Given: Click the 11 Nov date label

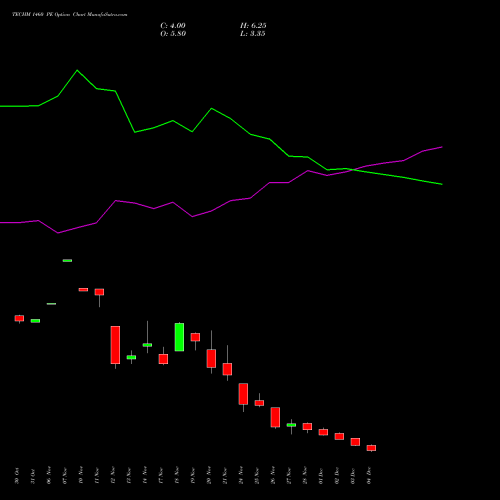Looking at the screenshot, I should coord(97,476).
